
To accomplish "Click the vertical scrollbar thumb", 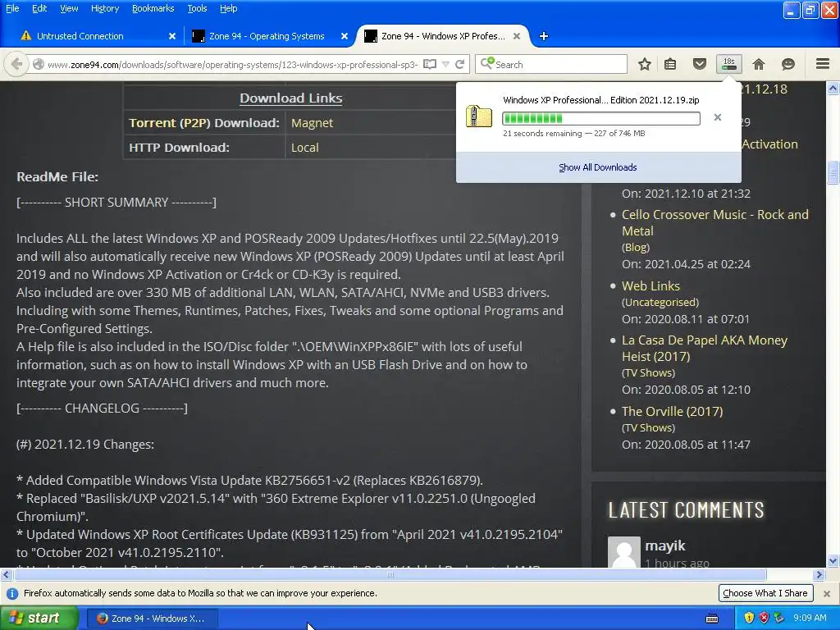I will [833, 172].
